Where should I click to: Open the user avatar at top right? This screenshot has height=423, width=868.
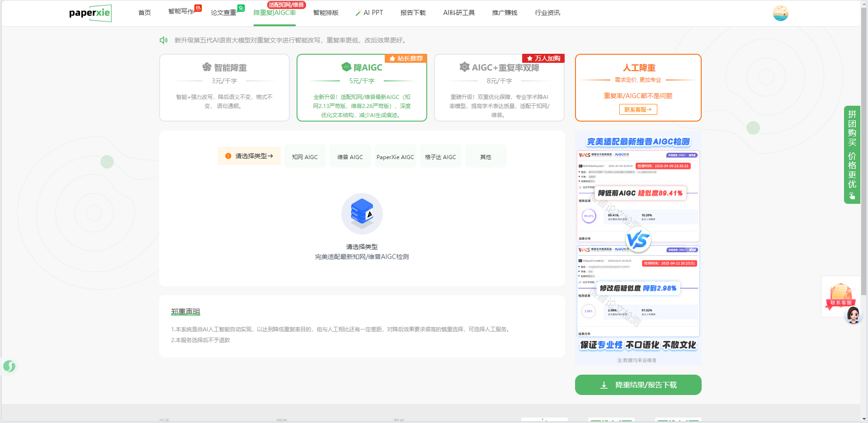780,13
